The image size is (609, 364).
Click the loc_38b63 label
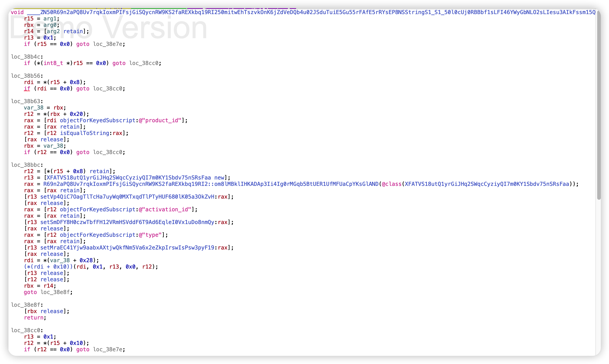pos(26,101)
